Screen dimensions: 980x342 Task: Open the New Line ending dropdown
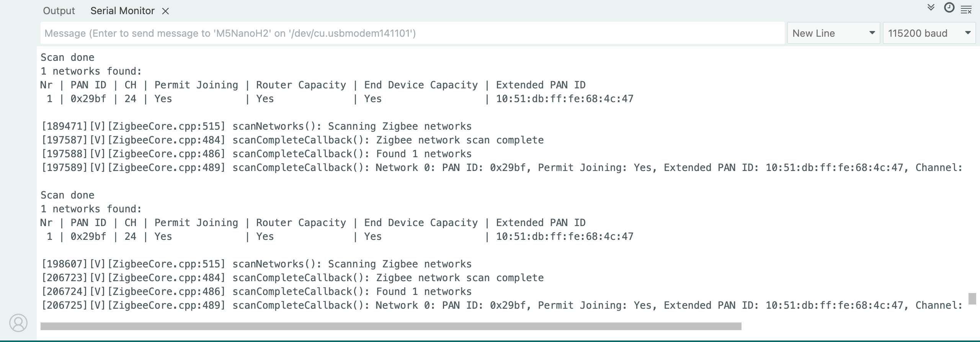(x=833, y=33)
